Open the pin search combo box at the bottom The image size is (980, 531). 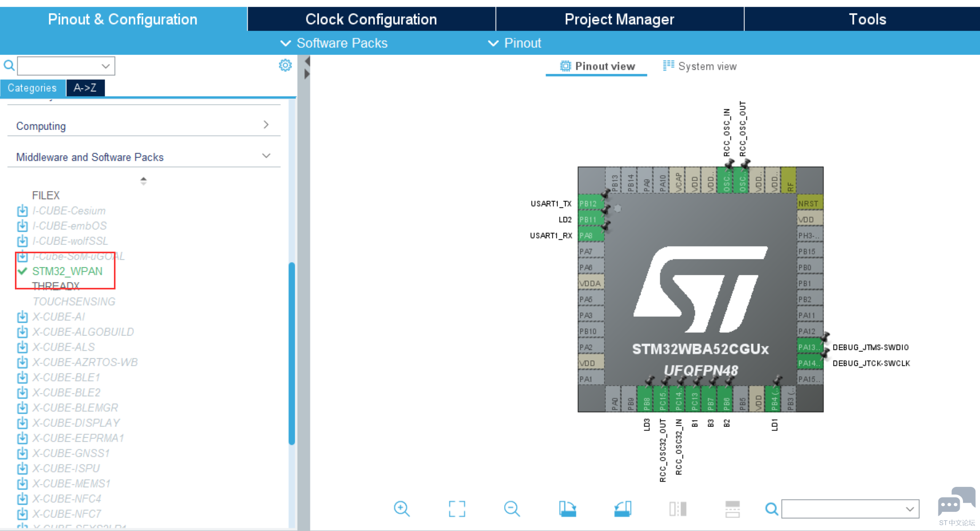tap(850, 509)
